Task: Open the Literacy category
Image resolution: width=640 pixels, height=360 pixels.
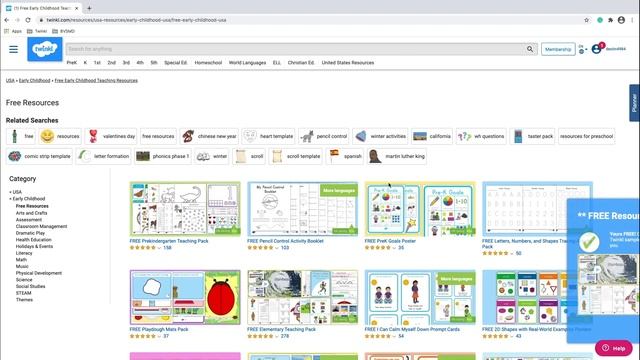Action: coord(24,253)
